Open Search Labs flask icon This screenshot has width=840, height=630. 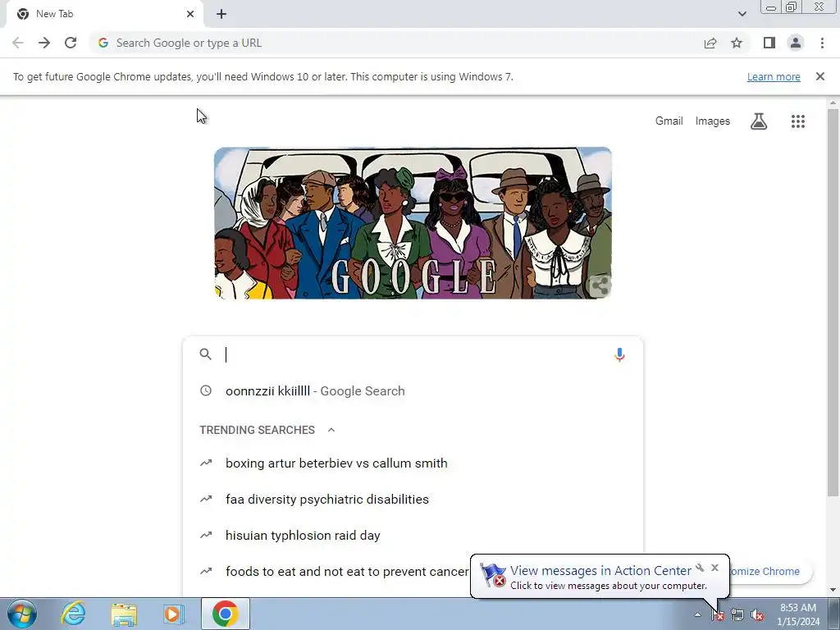click(x=759, y=121)
